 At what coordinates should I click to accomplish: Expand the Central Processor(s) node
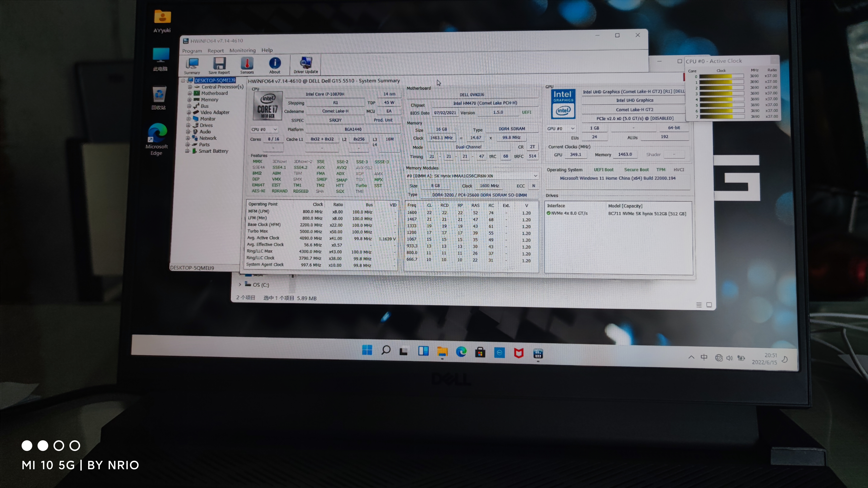pyautogui.click(x=190, y=87)
